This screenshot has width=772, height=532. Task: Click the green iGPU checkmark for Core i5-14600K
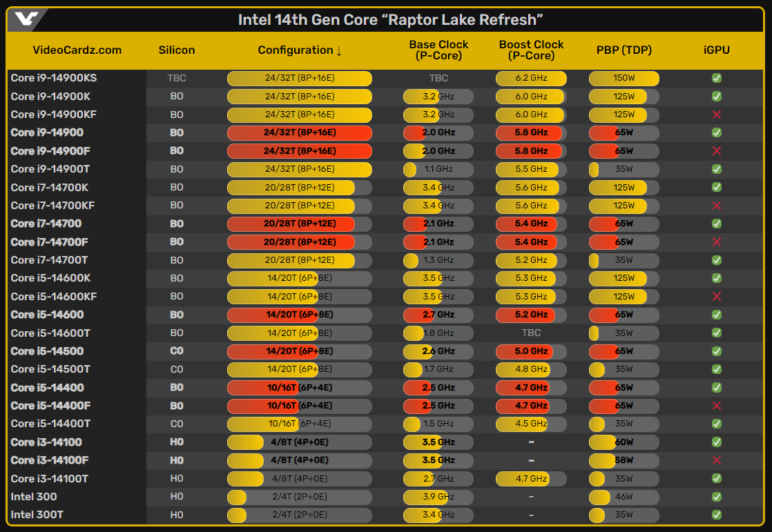[717, 278]
